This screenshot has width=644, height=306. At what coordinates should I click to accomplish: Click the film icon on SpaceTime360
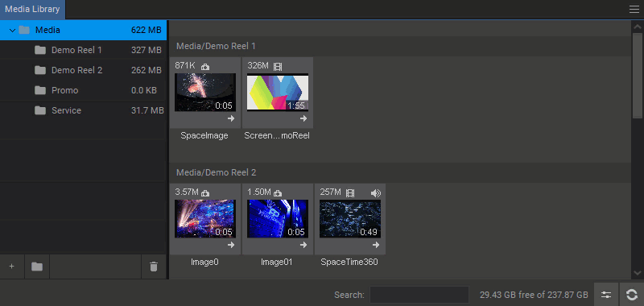pos(350,193)
